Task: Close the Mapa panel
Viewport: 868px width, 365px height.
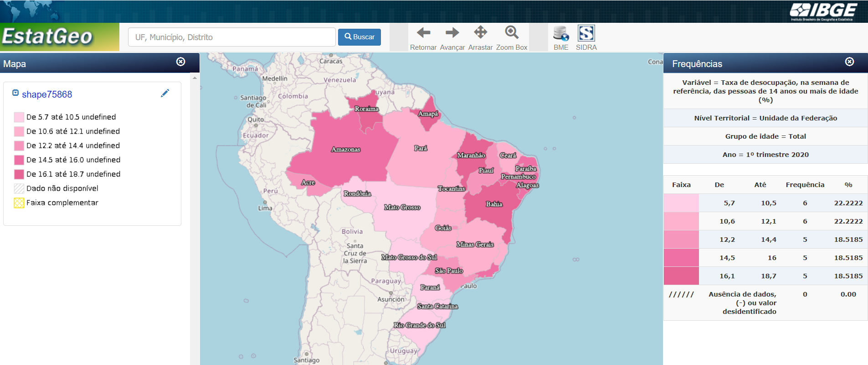Action: pos(181,62)
